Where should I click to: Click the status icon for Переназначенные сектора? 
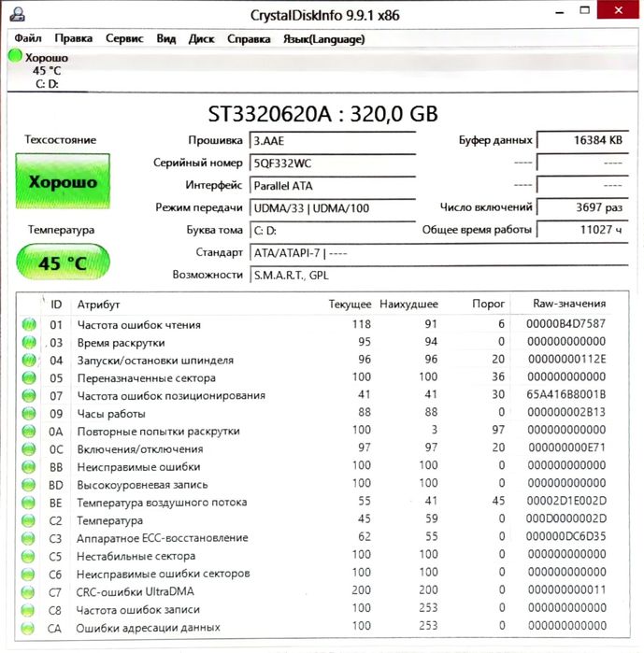(x=29, y=377)
